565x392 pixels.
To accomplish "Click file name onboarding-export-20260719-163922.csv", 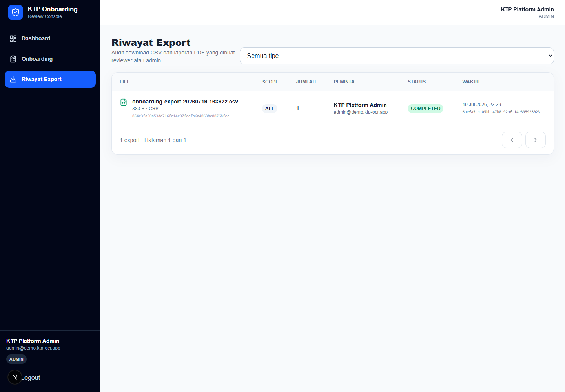I will tap(185, 102).
